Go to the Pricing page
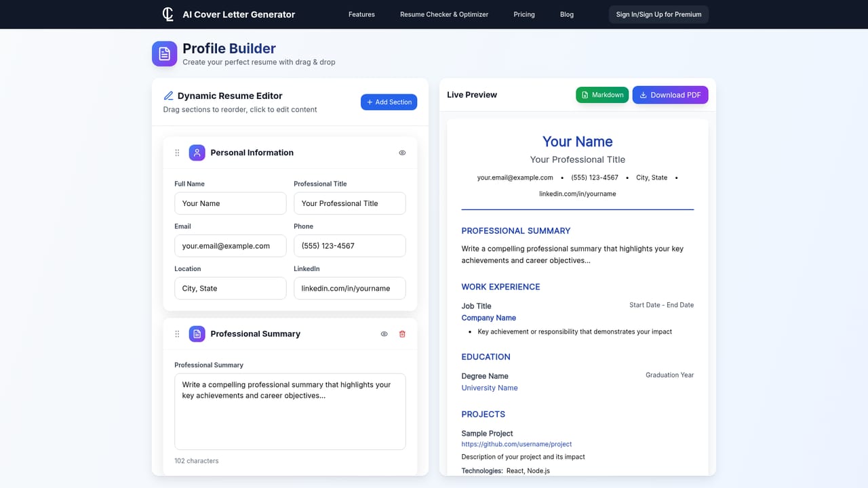The image size is (868, 488). [524, 14]
